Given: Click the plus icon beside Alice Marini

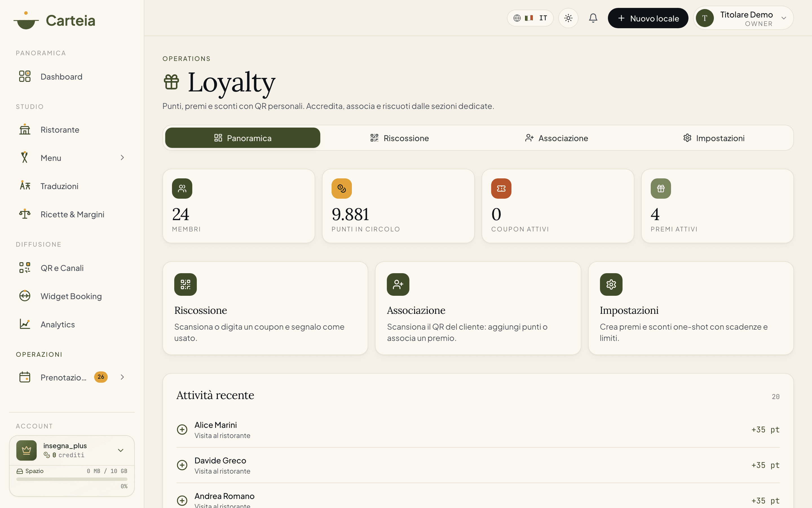Looking at the screenshot, I should click(182, 429).
